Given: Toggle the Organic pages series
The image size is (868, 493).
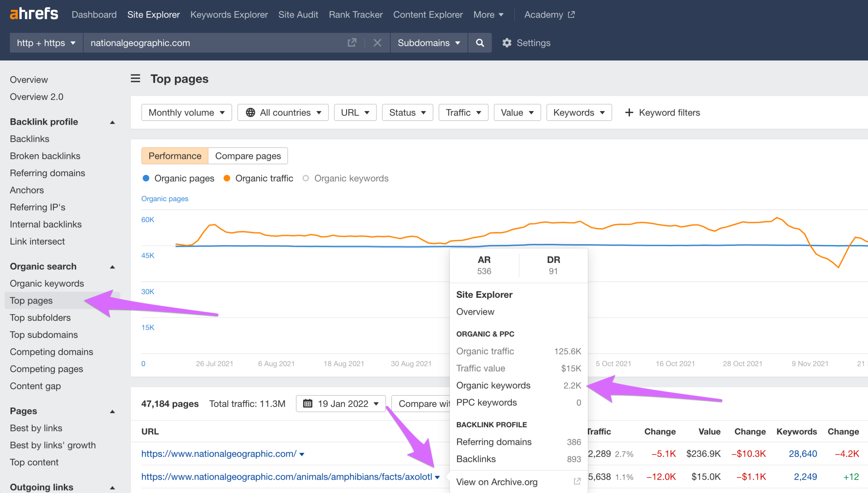Looking at the screenshot, I should click(x=178, y=178).
